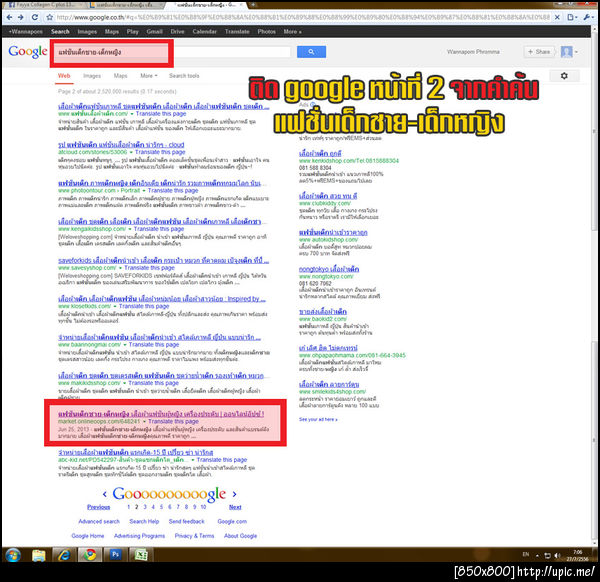600x582 pixels.
Task: Open the Windows Start orb
Action: click(x=13, y=555)
